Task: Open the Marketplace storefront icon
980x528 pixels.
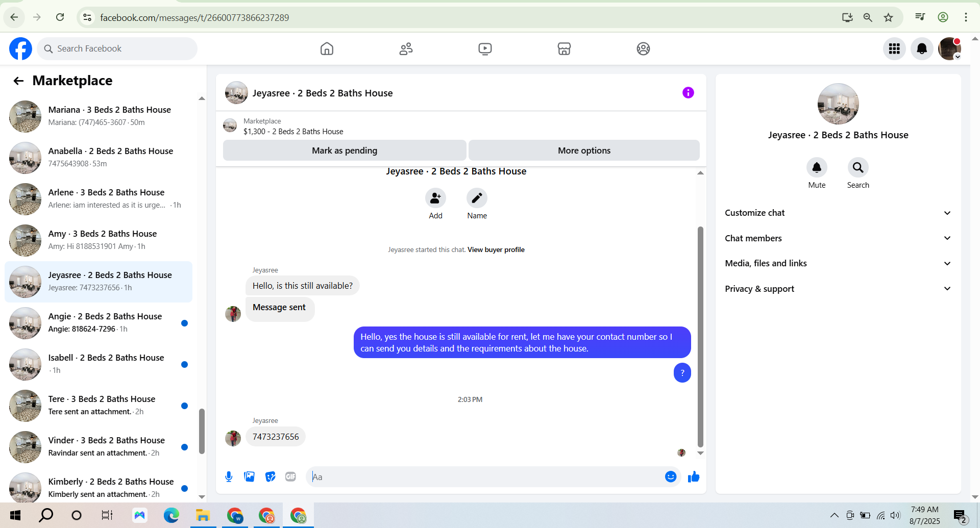Action: [x=564, y=48]
